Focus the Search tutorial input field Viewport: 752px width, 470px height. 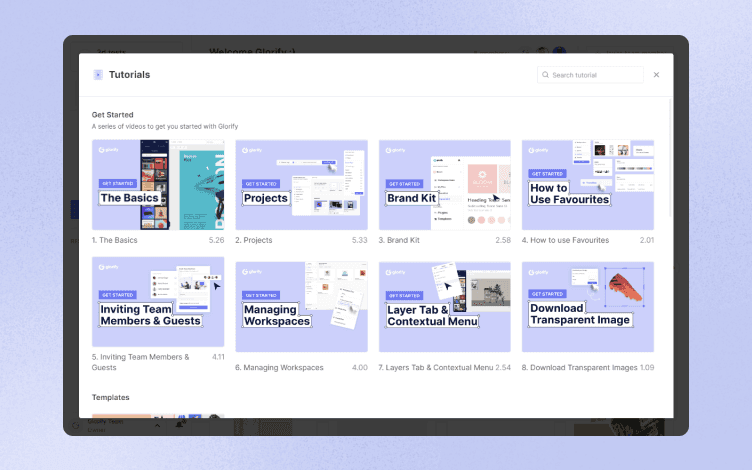(x=590, y=75)
